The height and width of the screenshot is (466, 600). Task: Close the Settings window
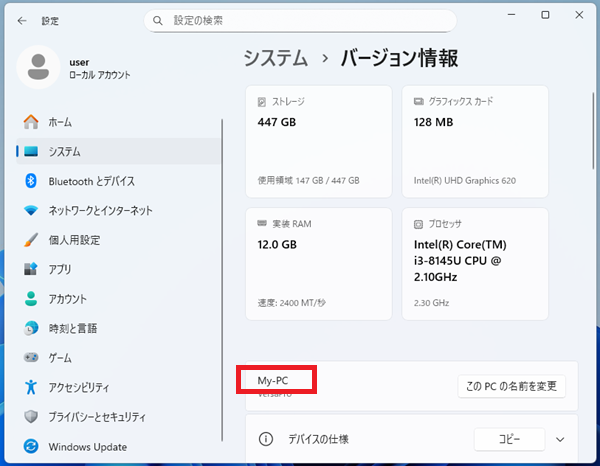click(579, 15)
